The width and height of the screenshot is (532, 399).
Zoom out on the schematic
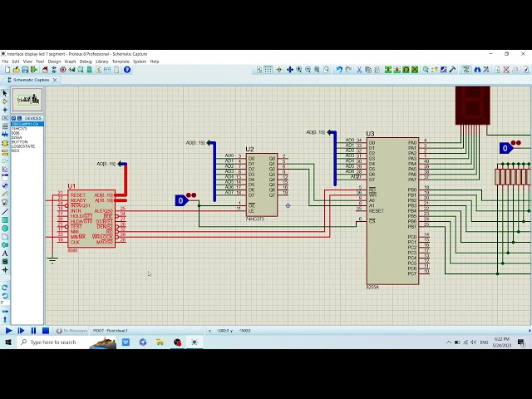click(308, 70)
